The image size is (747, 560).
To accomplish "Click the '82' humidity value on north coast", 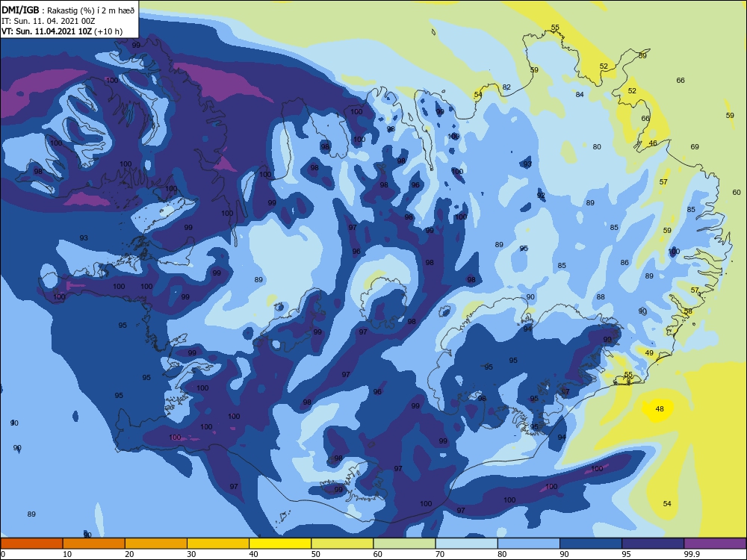I will coord(506,87).
